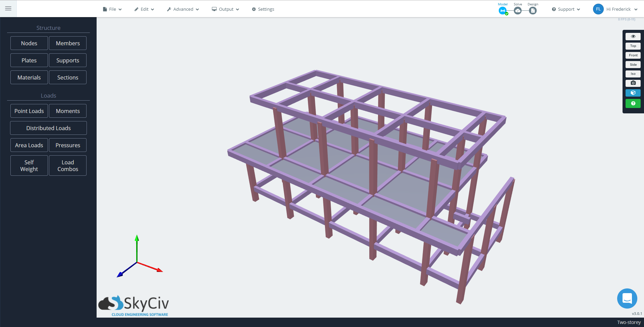Viewport: 644px width, 327px height.
Task: Click the FL avatar color circle
Action: [598, 9]
